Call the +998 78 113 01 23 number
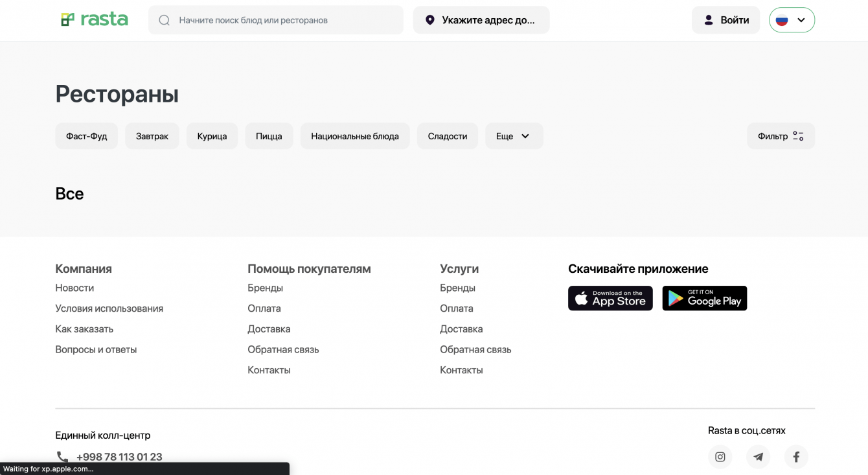868x475 pixels. pos(119,457)
